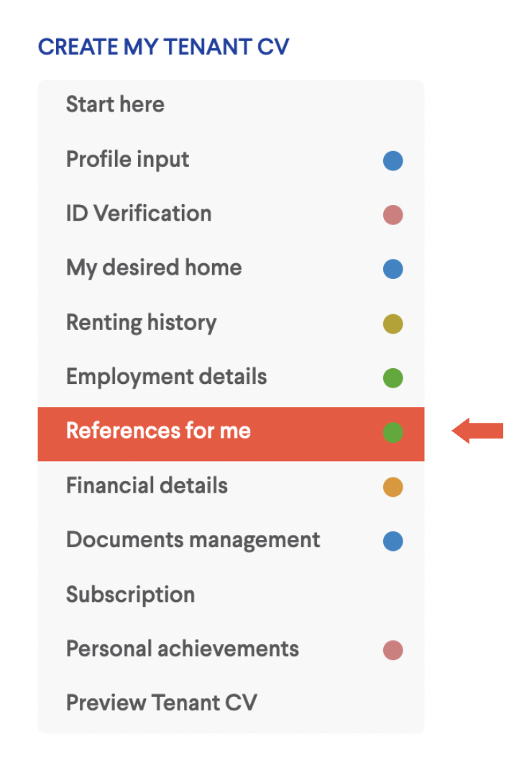Click the green dot in References for me row
The image size is (532, 768).
coord(393,432)
